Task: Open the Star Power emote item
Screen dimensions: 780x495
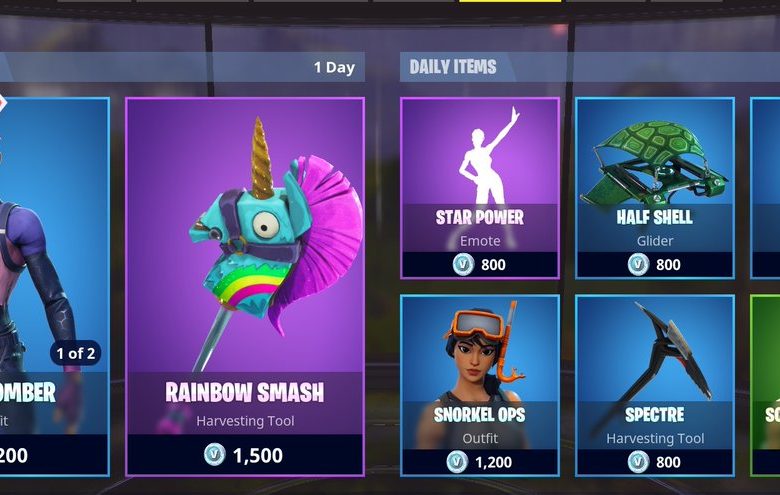Action: coord(480,188)
